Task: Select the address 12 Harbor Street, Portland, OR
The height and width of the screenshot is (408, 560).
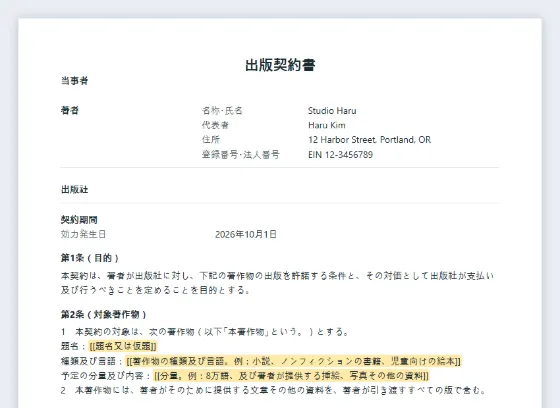Action: [x=369, y=140]
